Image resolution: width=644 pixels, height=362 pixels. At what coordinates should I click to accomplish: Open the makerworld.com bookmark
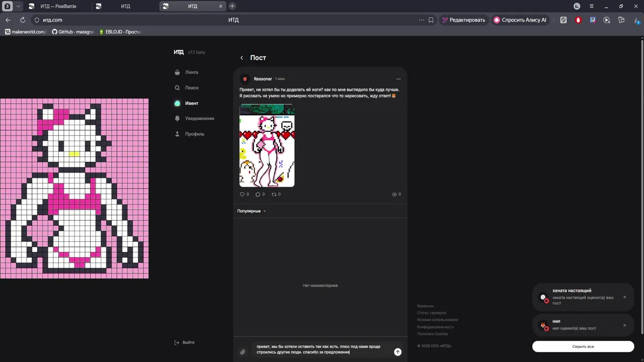25,32
